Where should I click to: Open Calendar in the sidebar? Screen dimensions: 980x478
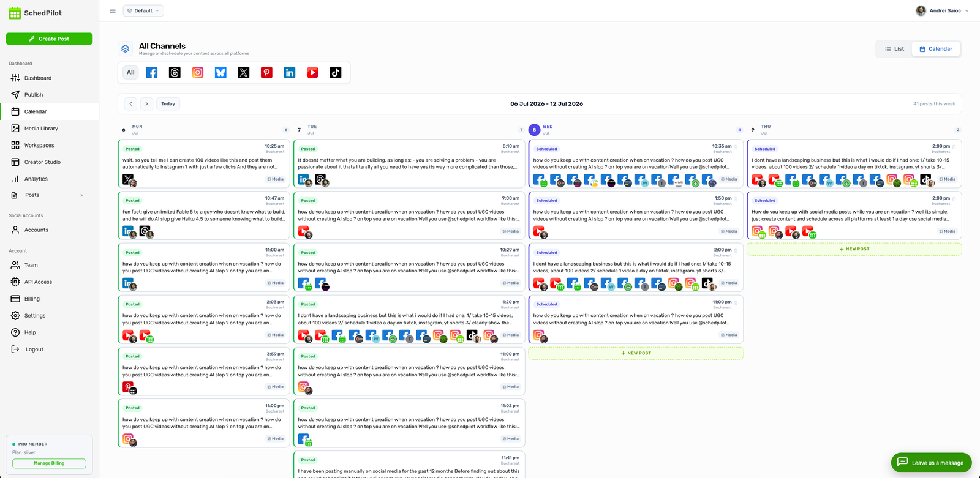(x=49, y=111)
